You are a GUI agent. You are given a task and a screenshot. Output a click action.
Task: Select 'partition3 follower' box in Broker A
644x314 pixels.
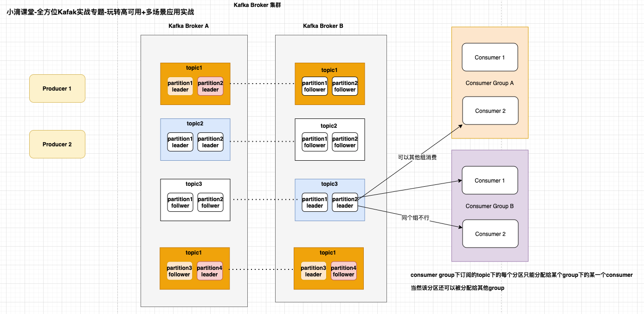180,271
